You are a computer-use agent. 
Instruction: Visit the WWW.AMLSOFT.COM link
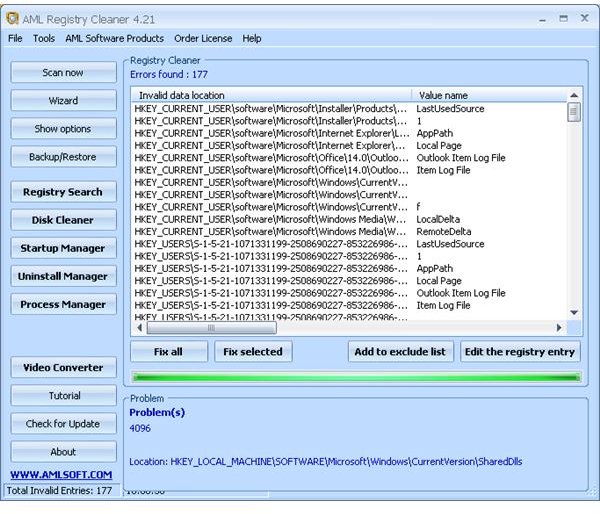tap(61, 474)
